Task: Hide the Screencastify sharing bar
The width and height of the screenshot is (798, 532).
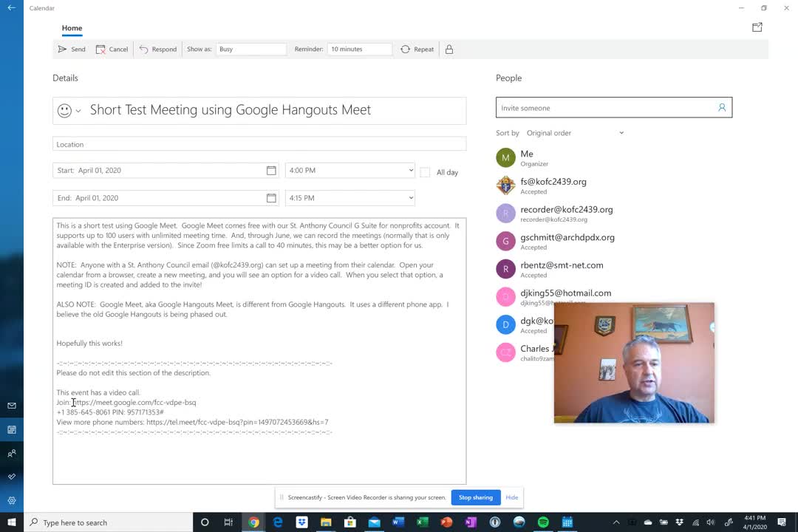Action: point(511,497)
